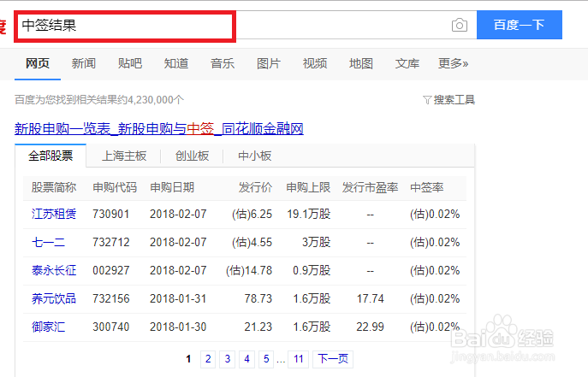588x377 pixels.
Task: Click the (估)14.78 price cell
Action: click(x=249, y=270)
